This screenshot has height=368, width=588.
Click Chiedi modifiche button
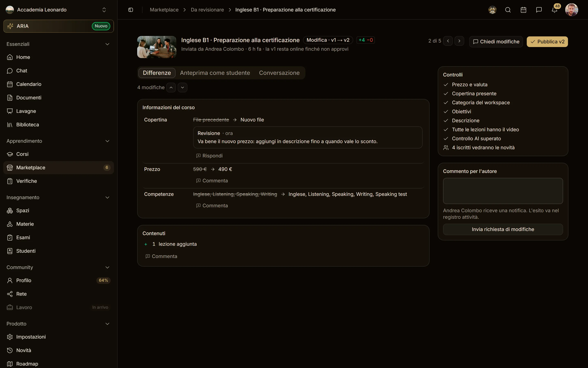(496, 42)
